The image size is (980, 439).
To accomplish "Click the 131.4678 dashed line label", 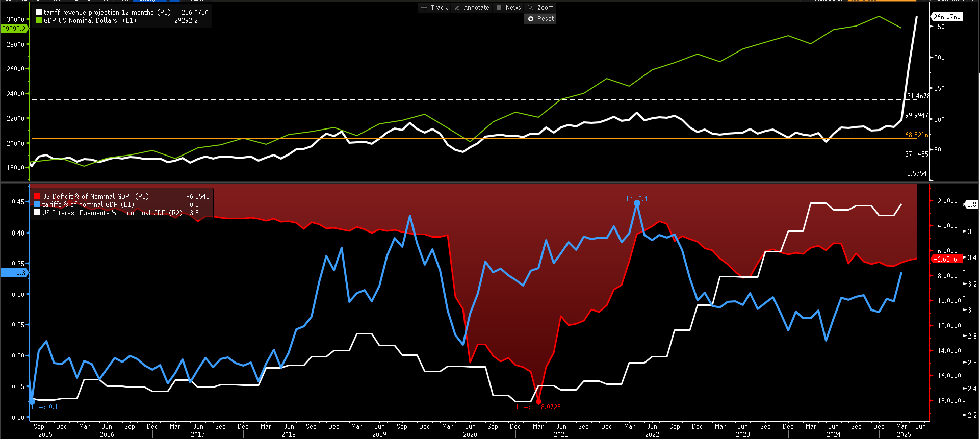I will pos(918,96).
